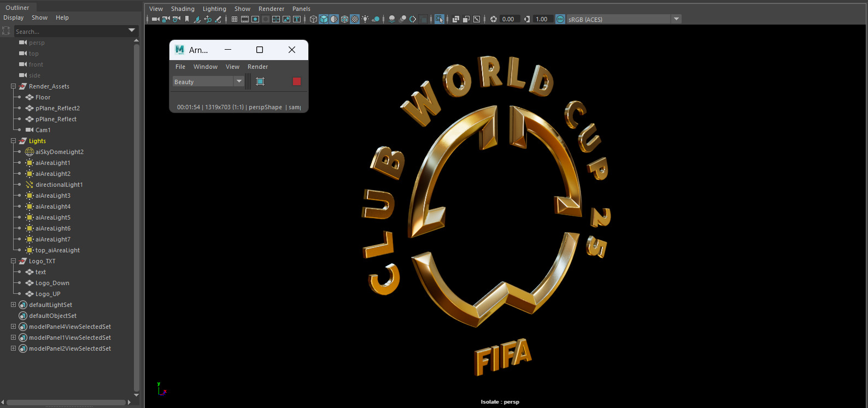Viewport: 868px width, 408px height.
Task: Toggle the View Transform ON button
Action: (x=560, y=19)
